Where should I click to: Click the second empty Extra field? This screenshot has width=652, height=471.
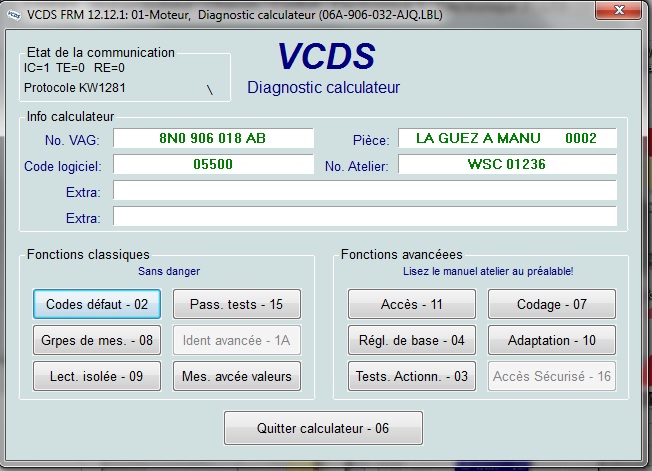[x=365, y=217]
